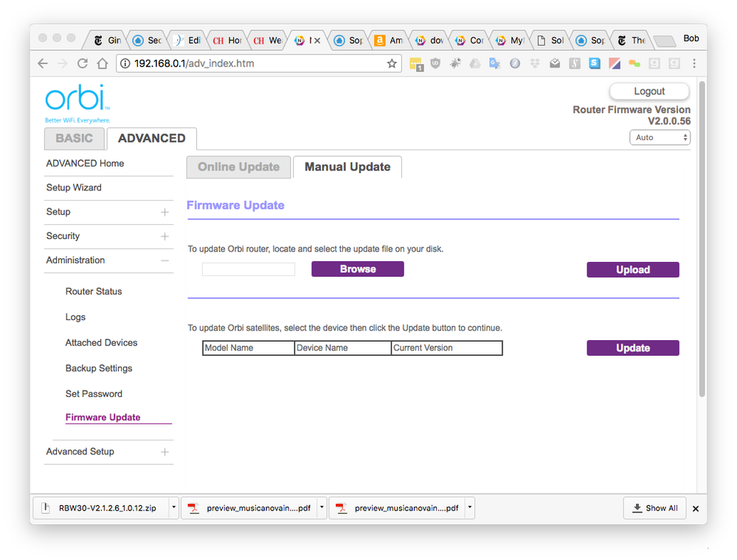Switch to the Edi tab
The height and width of the screenshot is (560, 737).
(x=188, y=41)
